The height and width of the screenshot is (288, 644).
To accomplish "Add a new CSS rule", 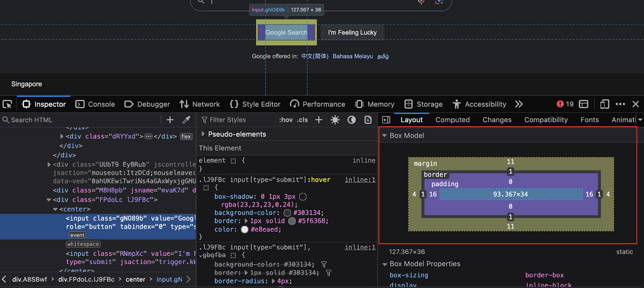I will click(x=319, y=120).
